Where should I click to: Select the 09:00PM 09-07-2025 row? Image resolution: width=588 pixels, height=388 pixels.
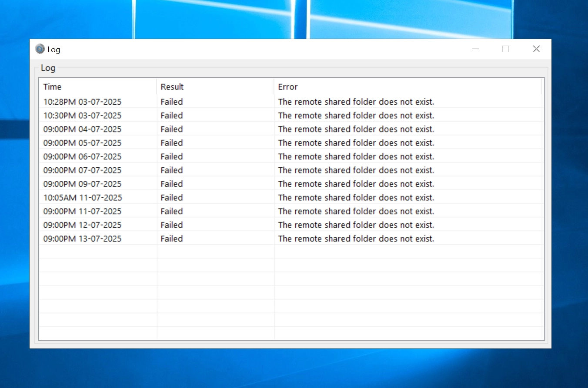click(x=82, y=184)
